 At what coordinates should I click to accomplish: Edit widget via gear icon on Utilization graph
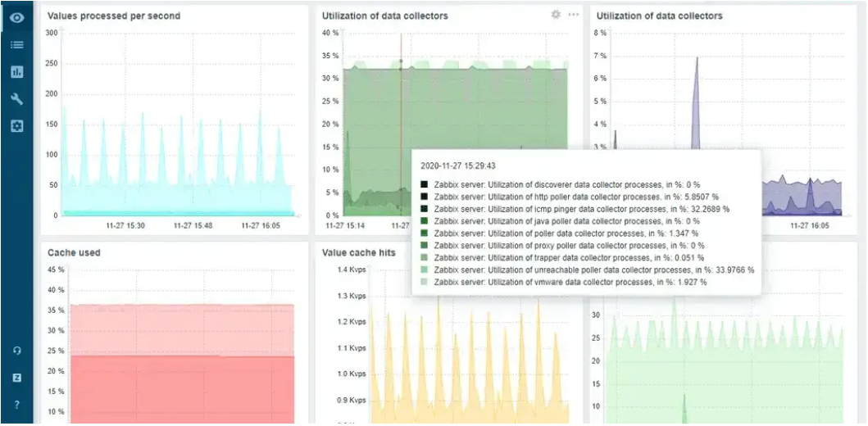(x=556, y=15)
